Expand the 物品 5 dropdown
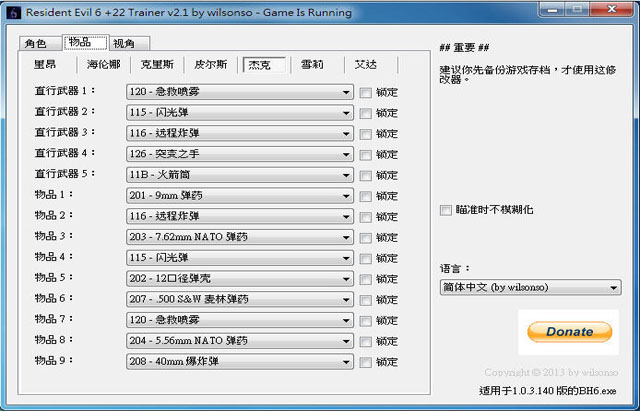The width and height of the screenshot is (640, 411). tap(240, 279)
